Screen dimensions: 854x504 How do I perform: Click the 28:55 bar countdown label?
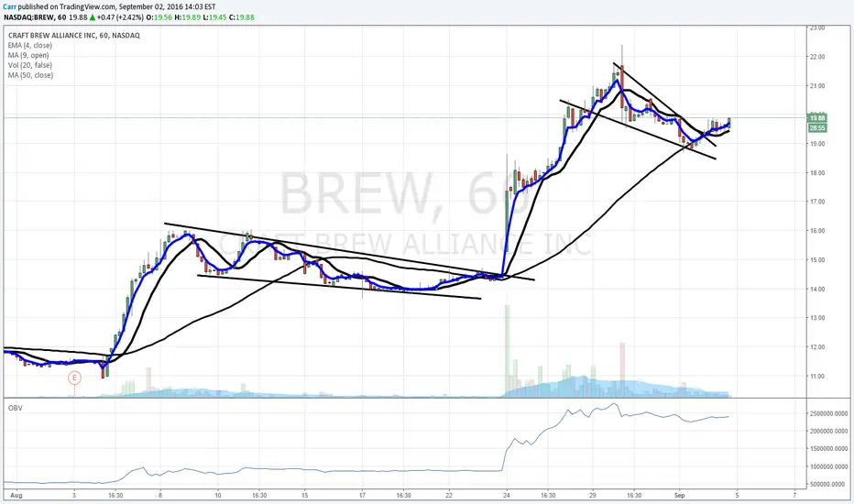click(x=817, y=128)
